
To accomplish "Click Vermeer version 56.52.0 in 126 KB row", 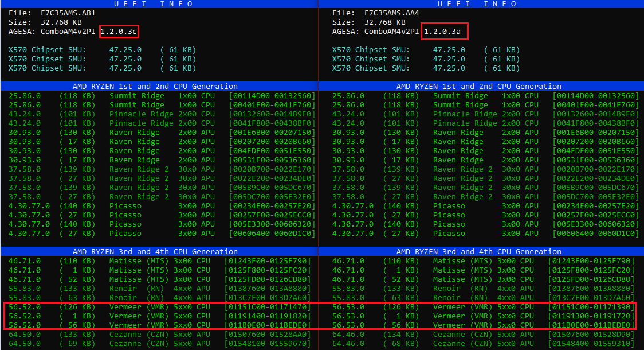I will point(25,307).
